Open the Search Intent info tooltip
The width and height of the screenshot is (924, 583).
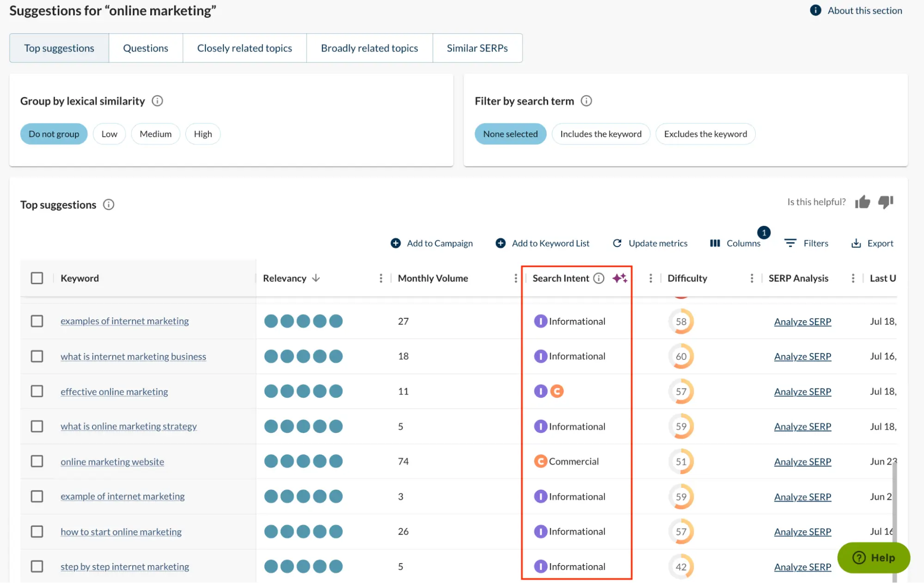(599, 278)
